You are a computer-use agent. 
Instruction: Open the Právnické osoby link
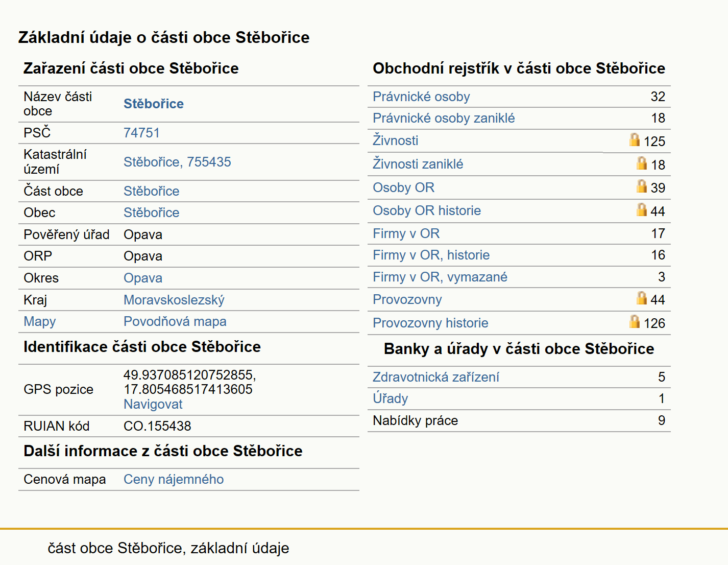421,97
